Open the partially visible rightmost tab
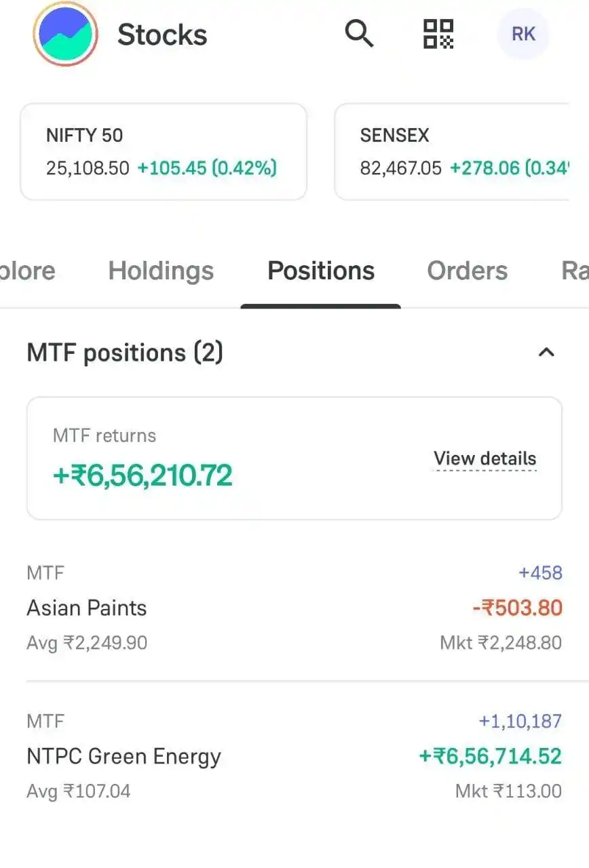The image size is (589, 868). point(575,271)
